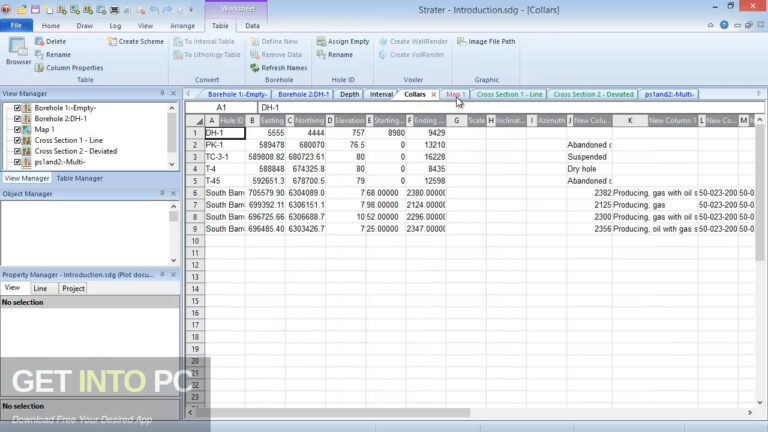The image size is (768, 432).
Task: Select the Line tab in Property Manager
Action: tap(40, 288)
